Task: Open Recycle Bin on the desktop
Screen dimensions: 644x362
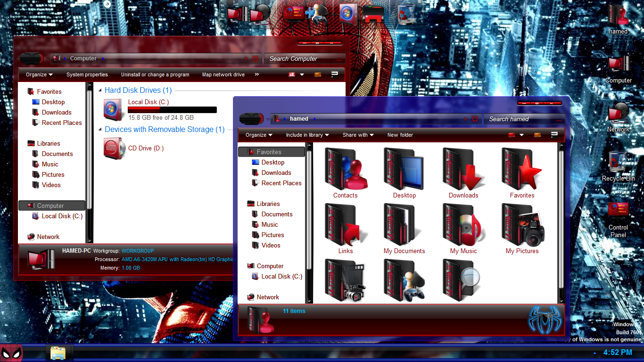Action: tap(618, 163)
